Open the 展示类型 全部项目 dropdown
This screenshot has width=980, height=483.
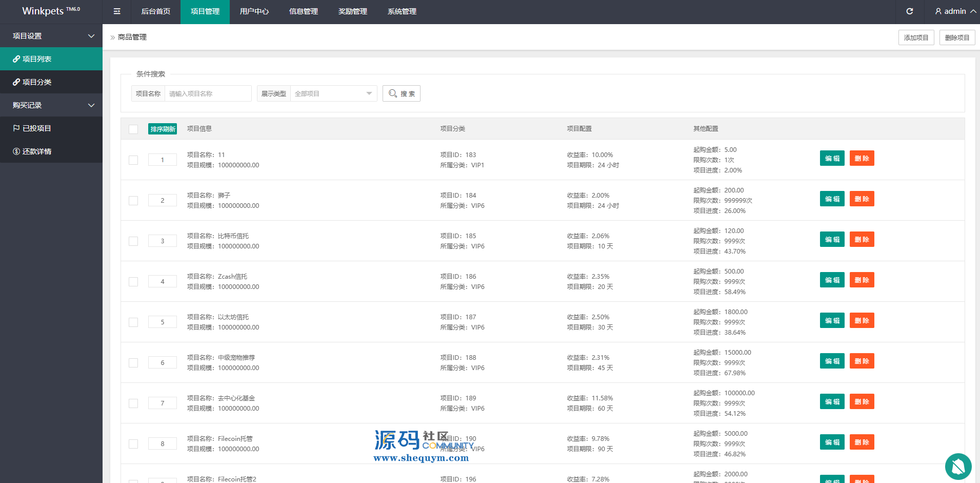tap(333, 93)
